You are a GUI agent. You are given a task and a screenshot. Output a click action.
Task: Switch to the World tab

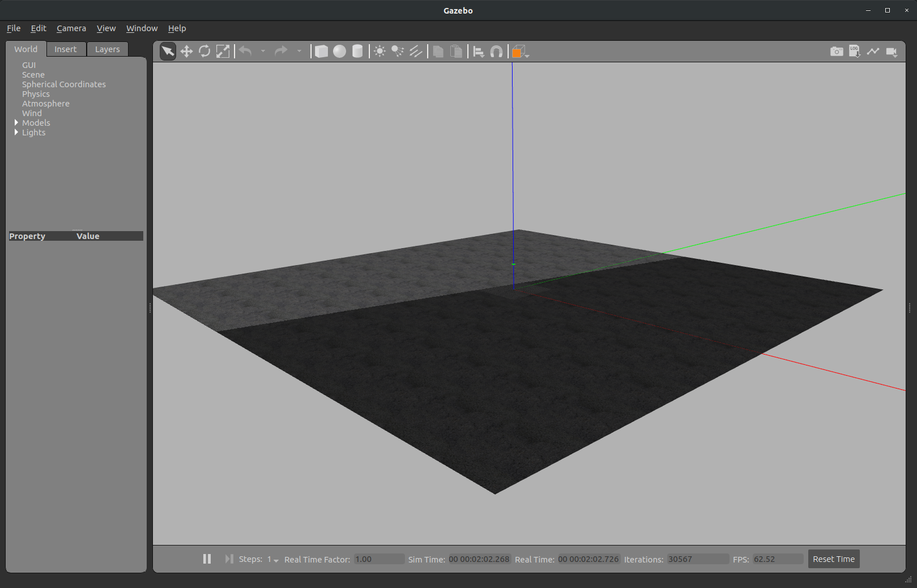pos(26,49)
